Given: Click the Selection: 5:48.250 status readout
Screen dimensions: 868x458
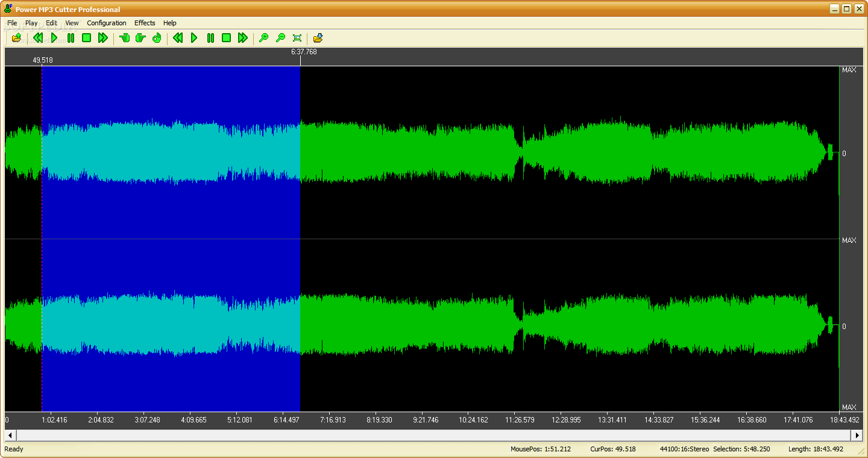Looking at the screenshot, I should [741, 449].
